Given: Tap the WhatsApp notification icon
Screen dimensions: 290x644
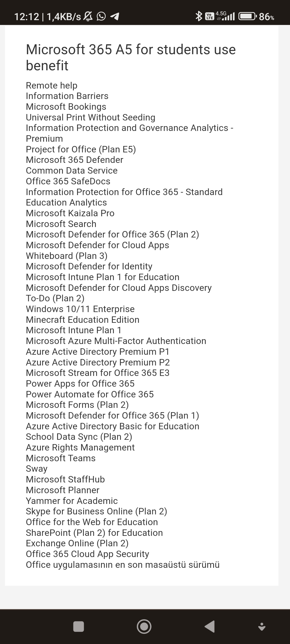Looking at the screenshot, I should [101, 17].
